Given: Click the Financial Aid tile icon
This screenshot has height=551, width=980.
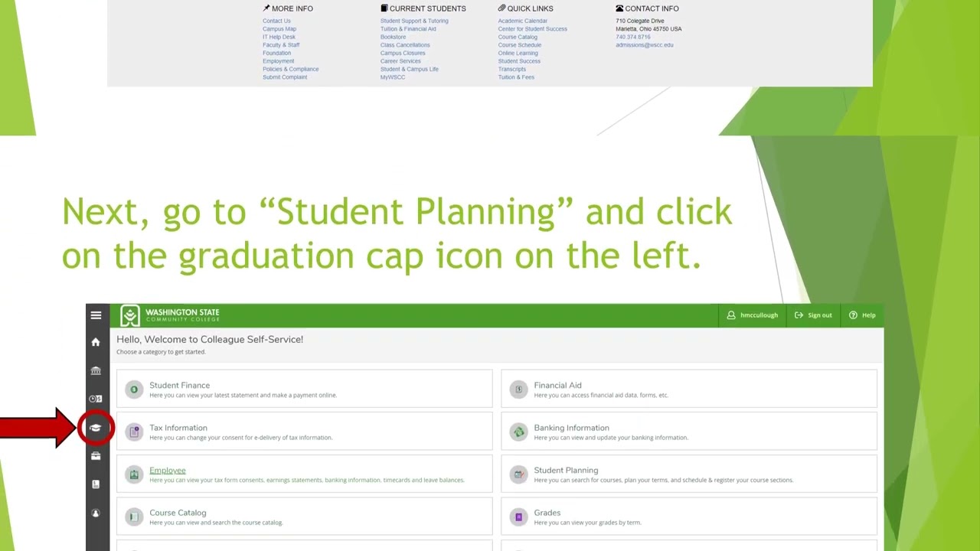Looking at the screenshot, I should coord(518,390).
